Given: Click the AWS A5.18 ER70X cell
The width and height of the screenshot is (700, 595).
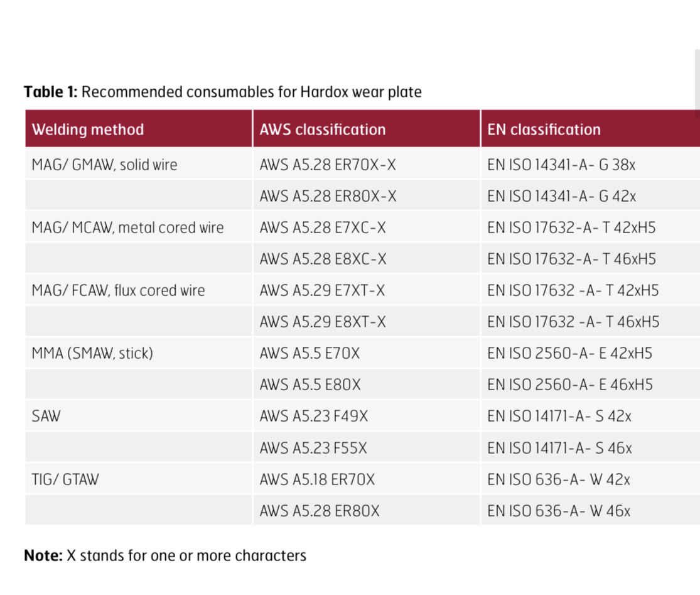Looking at the screenshot, I should point(317,479).
